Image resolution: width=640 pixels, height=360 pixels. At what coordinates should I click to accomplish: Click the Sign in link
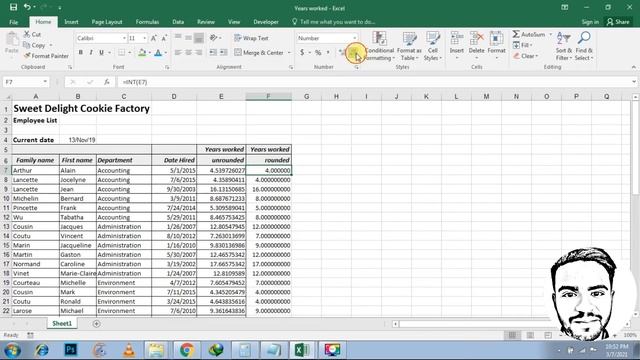(590, 22)
